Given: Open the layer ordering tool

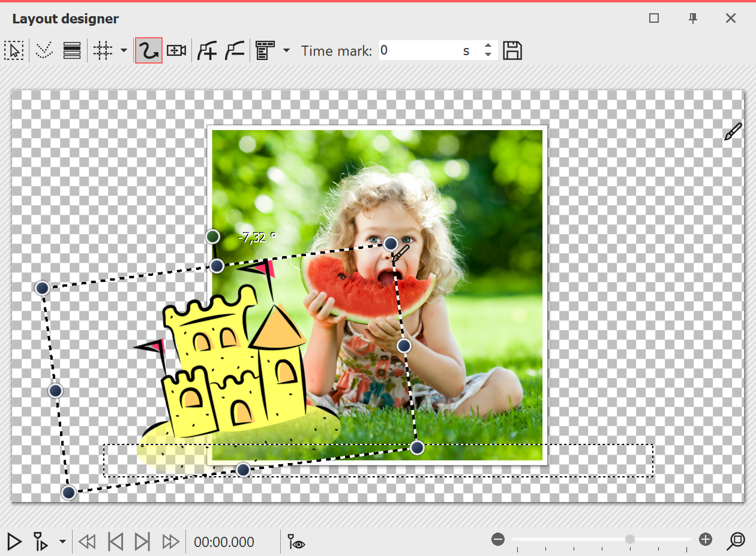Looking at the screenshot, I should [x=72, y=50].
